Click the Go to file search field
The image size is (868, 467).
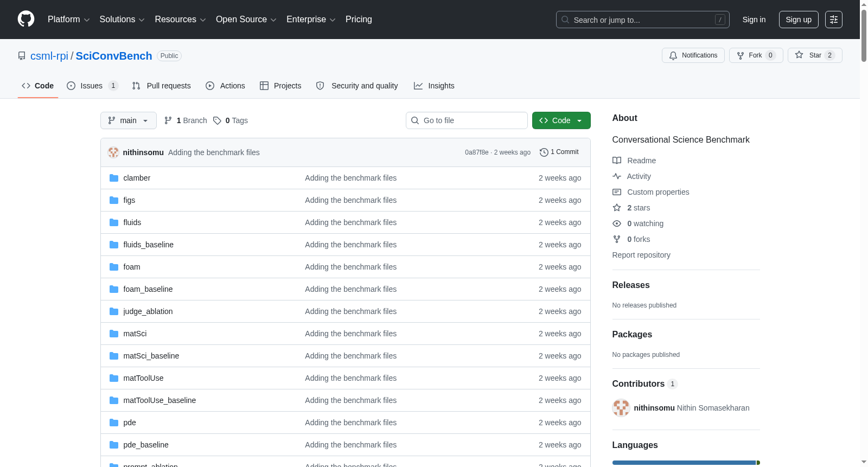click(x=467, y=120)
